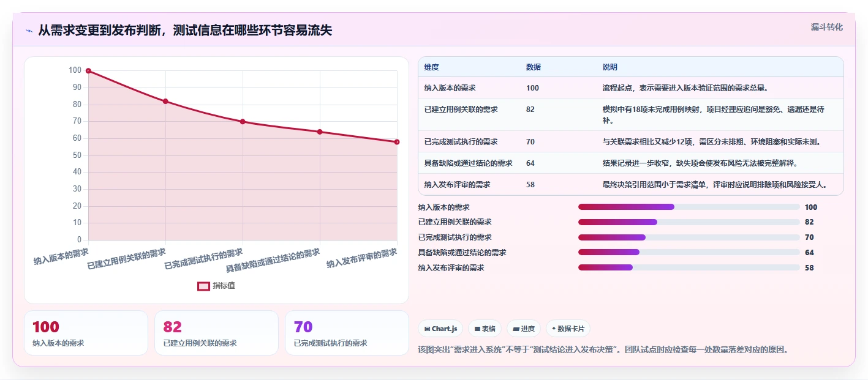868x380 pixels.
Task: Open the 70 已完成测试执行的需求 data card
Action: 347,333
